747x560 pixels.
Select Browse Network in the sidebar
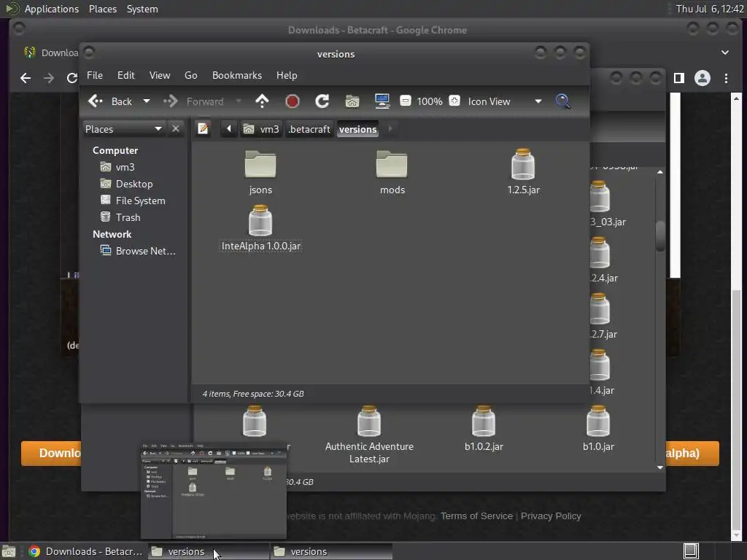pos(138,251)
